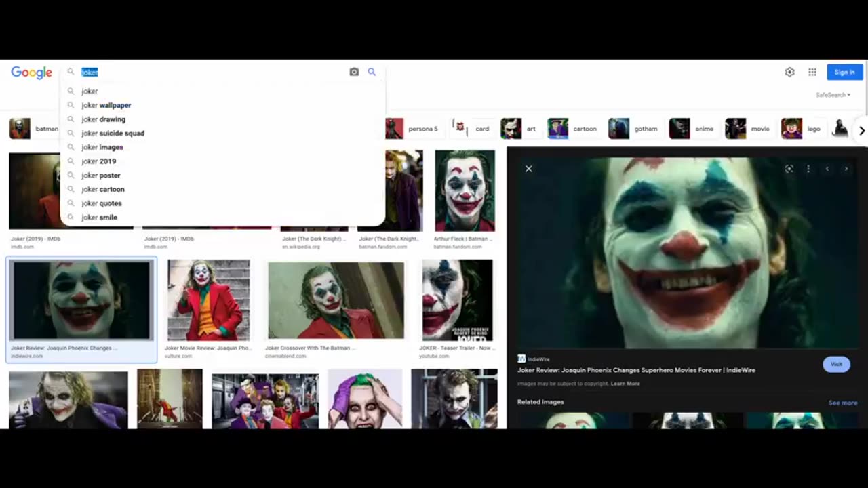Screen dimensions: 868x488
Task: Click the 'Joker (The Dark Knight)' wikipedia caption
Action: point(313,239)
